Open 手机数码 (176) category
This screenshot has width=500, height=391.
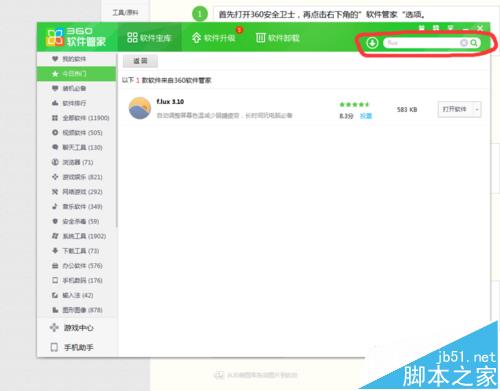point(77,280)
